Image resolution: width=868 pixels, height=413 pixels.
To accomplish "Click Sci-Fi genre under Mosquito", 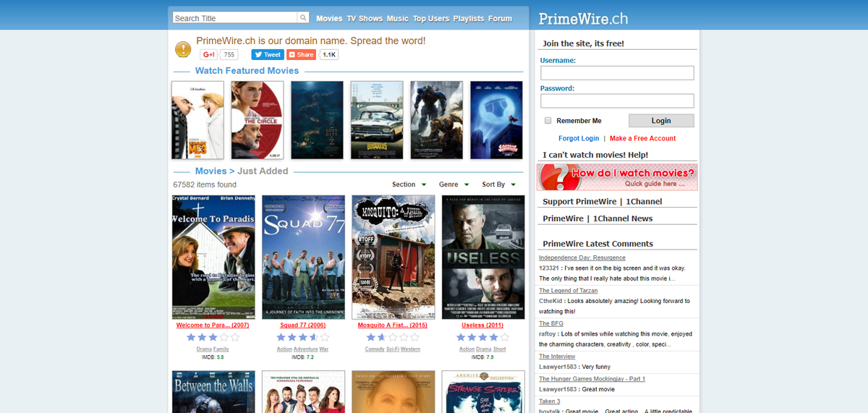I will (393, 349).
